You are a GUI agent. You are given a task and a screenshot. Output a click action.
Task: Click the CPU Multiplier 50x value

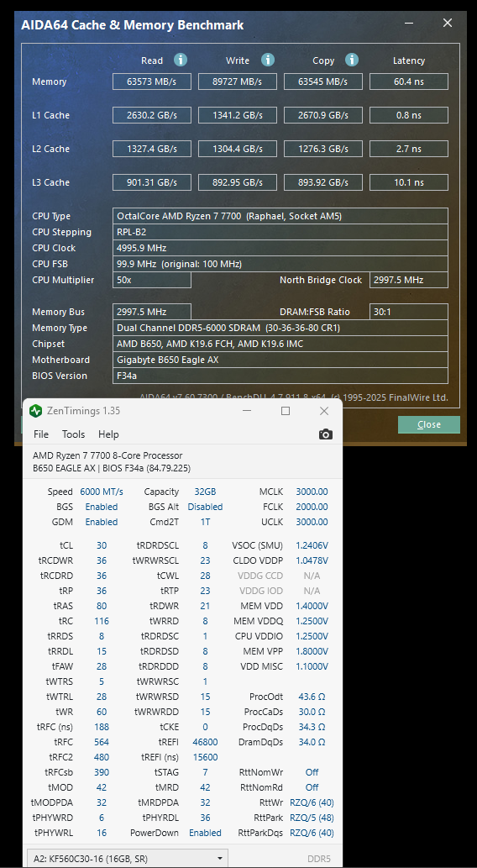[x=152, y=280]
